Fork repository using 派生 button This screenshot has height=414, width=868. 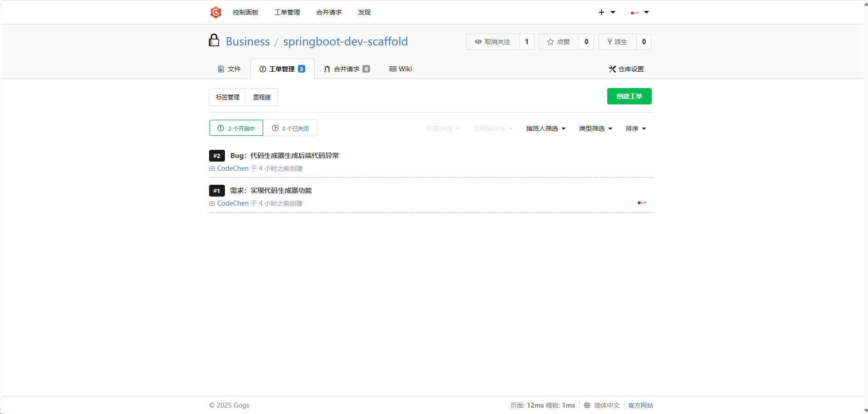point(617,42)
